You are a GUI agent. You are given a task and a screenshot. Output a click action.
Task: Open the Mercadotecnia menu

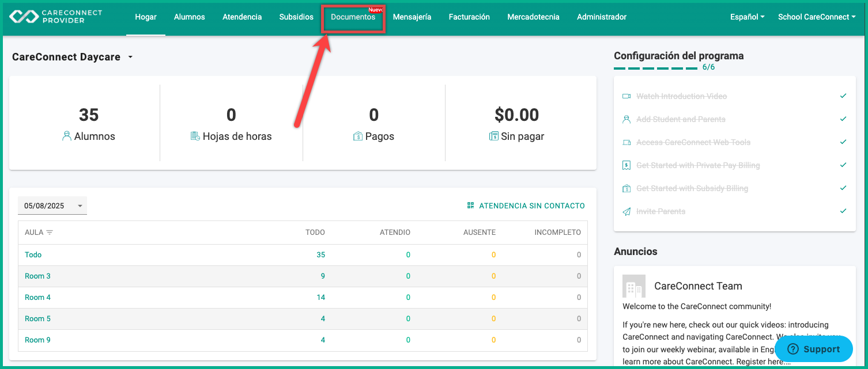point(533,17)
